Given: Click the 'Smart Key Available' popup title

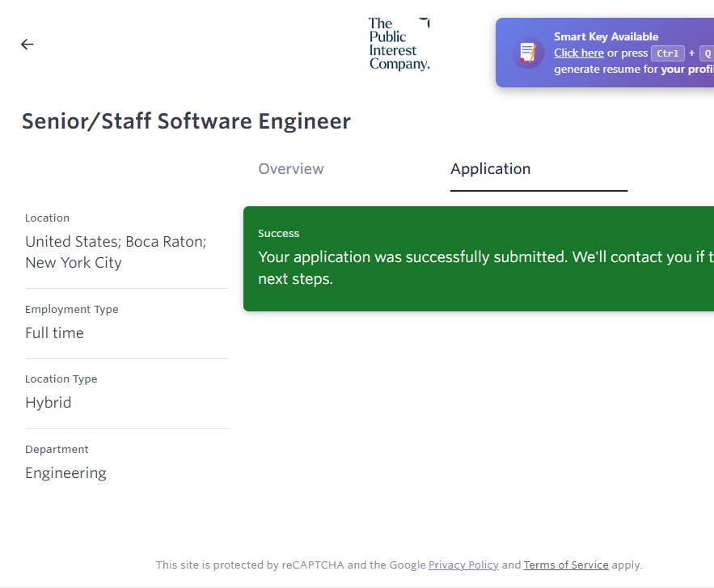Looking at the screenshot, I should click(x=606, y=36).
